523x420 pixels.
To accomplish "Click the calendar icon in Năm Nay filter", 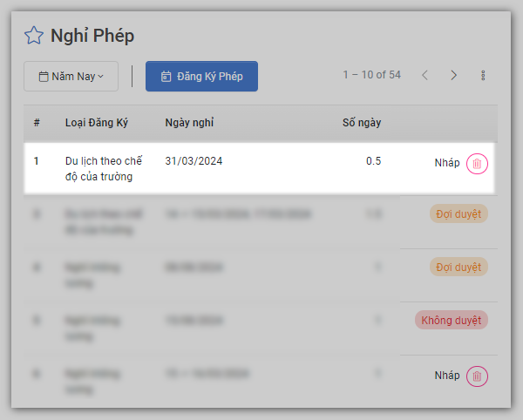I will click(44, 77).
